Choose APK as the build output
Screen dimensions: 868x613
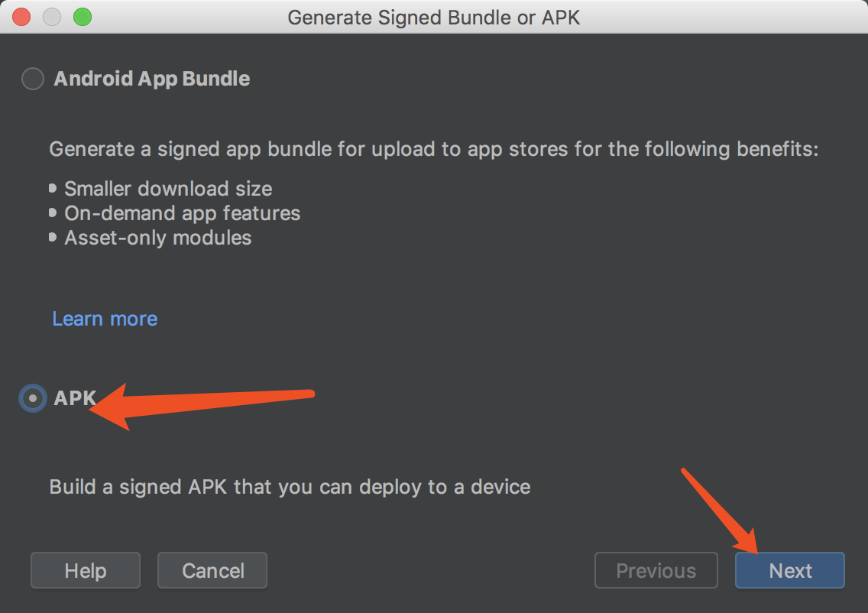coord(32,397)
